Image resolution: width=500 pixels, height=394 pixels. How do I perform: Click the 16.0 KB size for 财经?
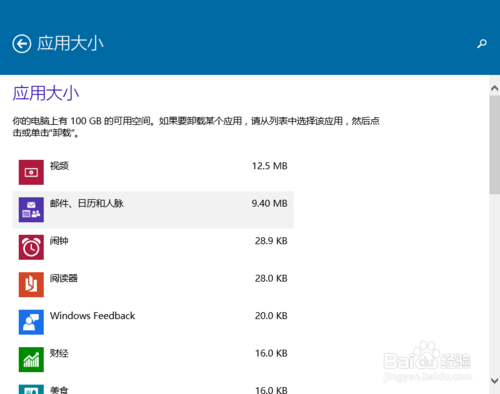(271, 353)
